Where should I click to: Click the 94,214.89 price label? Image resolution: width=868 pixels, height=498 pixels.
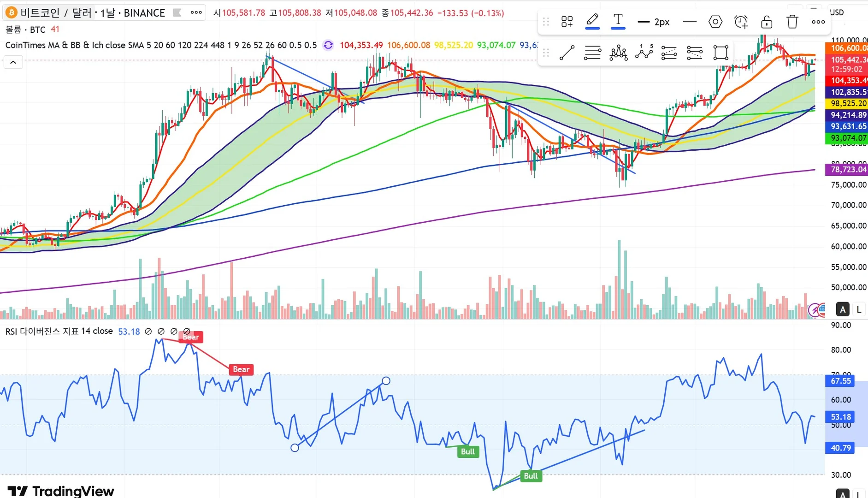[x=847, y=115]
